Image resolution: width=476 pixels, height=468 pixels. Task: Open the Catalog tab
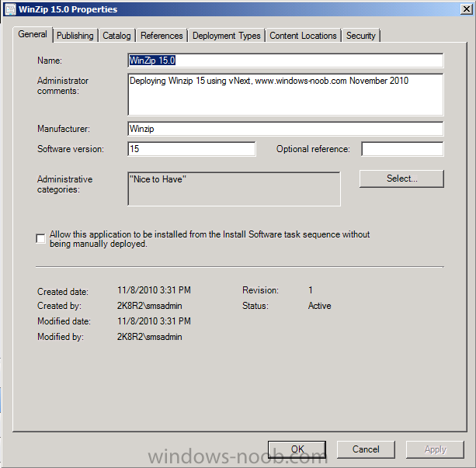[x=116, y=36]
